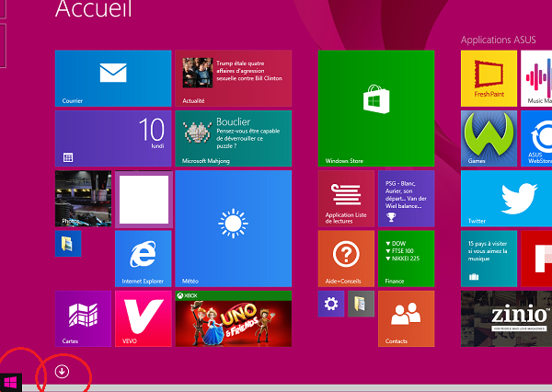Open the travel tile '15 pays à visiter'
The height and width of the screenshot is (392, 552).
coord(489,259)
